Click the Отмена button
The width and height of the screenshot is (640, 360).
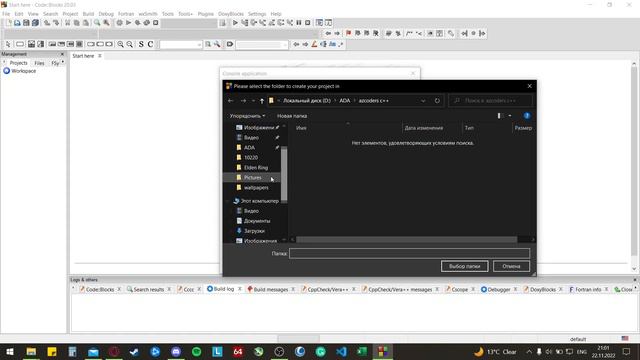pos(511,267)
